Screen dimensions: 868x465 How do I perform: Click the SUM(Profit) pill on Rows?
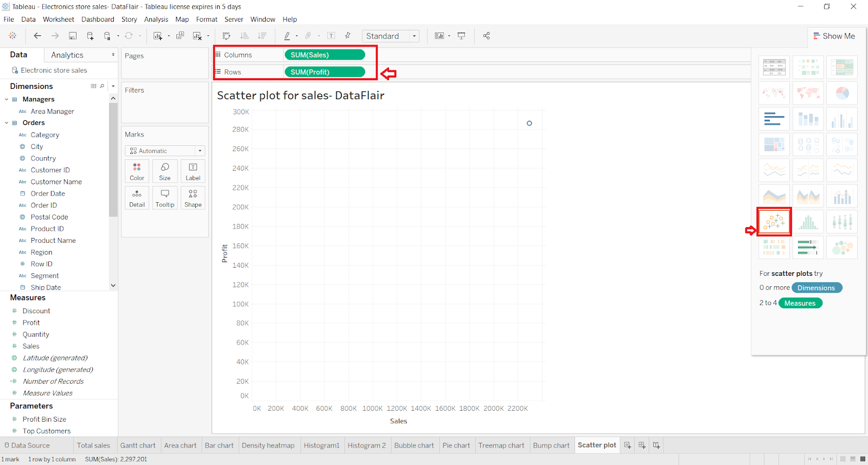click(x=324, y=72)
